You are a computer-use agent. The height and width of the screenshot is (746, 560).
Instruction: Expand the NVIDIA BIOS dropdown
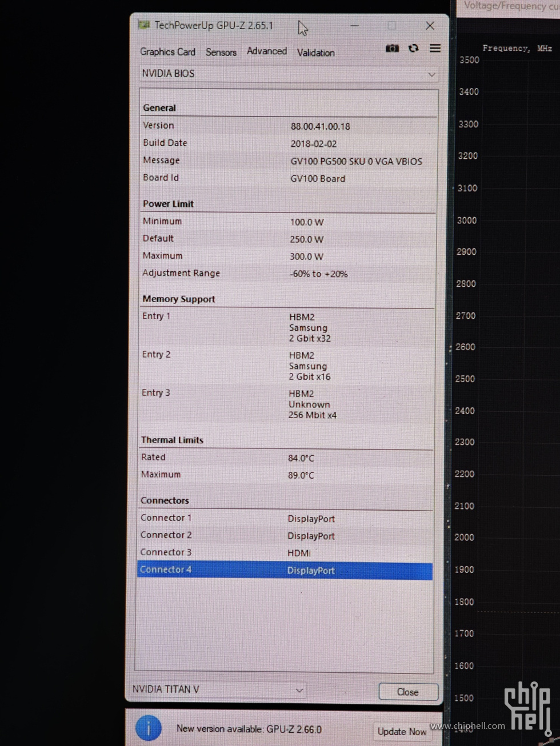tap(289, 74)
